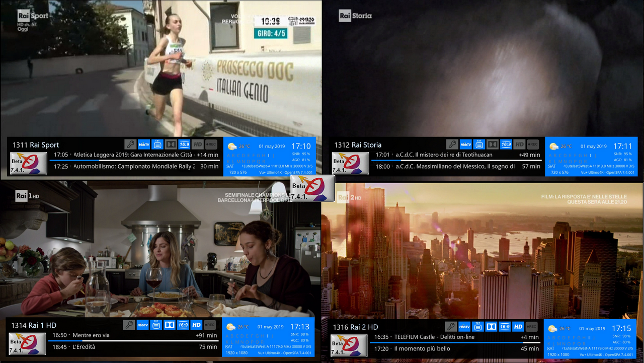Click the key encryption icon in Rai Sport infobar
Image resolution: width=644 pixels, height=363 pixels.
(130, 144)
